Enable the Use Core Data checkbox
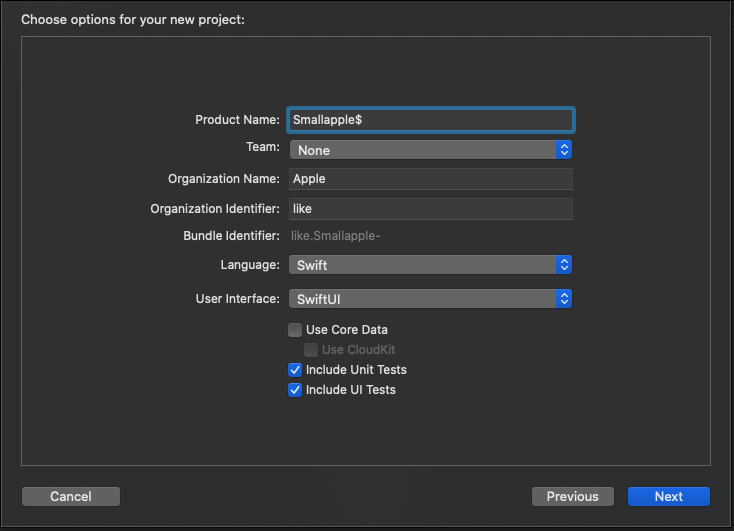This screenshot has height=531, width=734. 295,330
